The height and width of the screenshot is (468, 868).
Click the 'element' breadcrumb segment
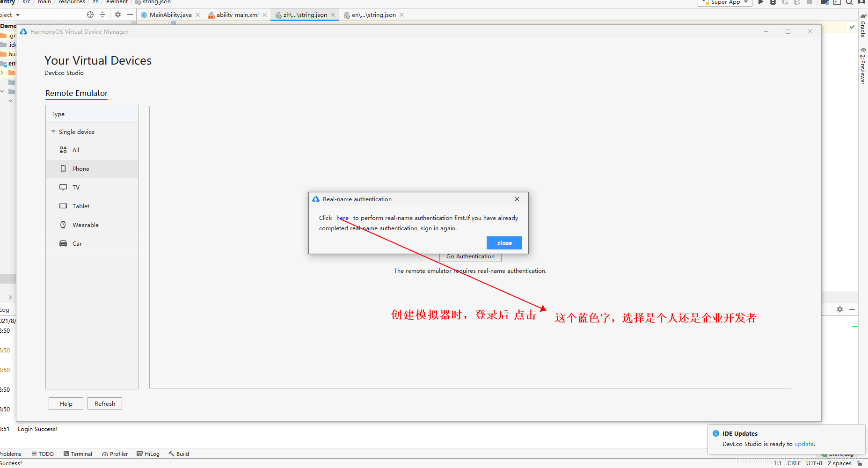[117, 2]
